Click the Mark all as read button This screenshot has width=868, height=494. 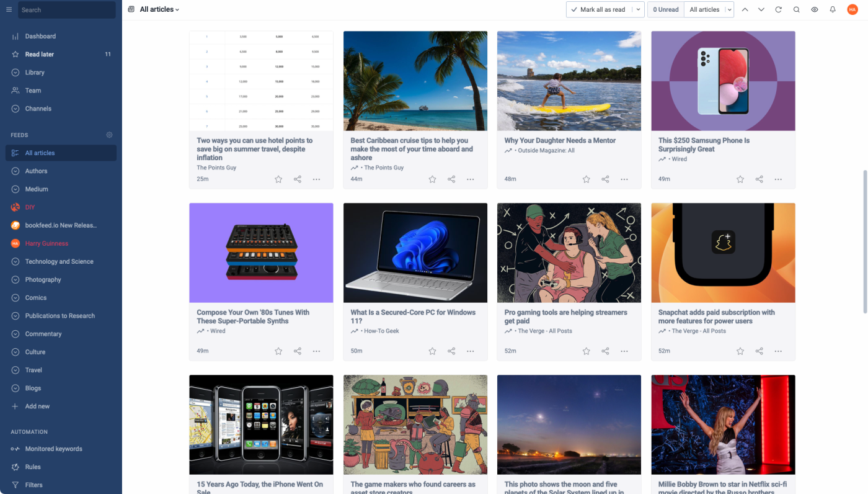(x=599, y=9)
